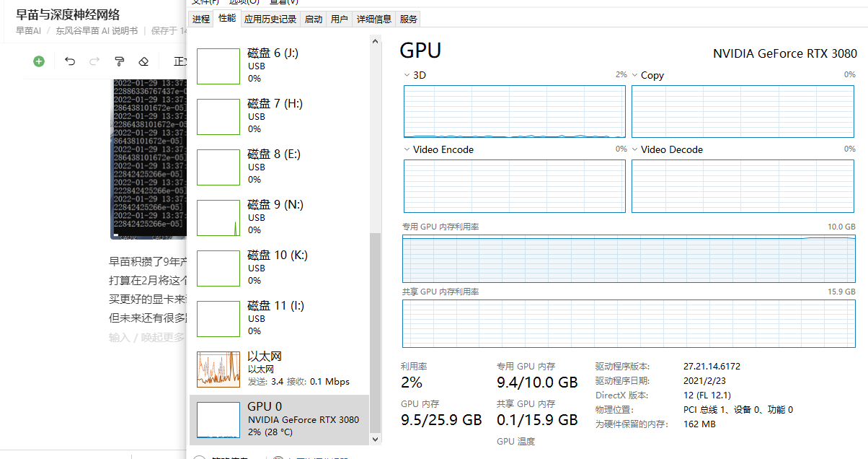Click the clear formatting eraser icon
Screen dimensions: 868x459
click(143, 61)
